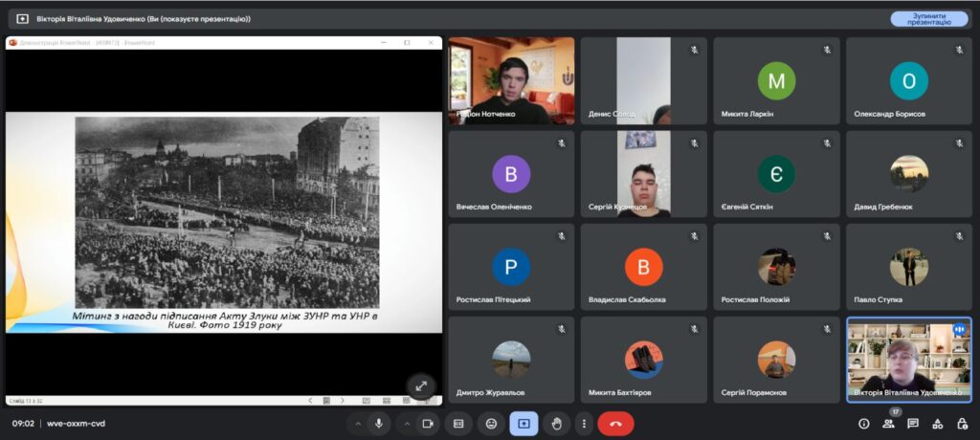Click the stop presenting button
Viewport: 980px width, 440px height.
point(928,18)
